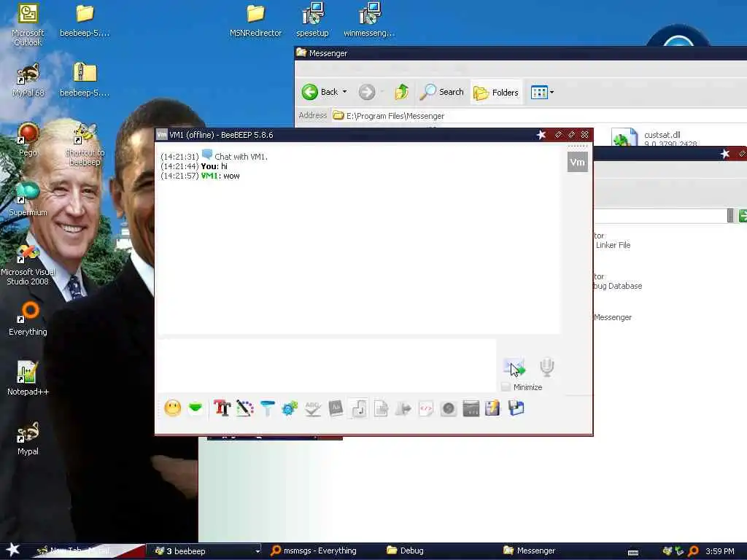Go Back in the Messenger explorer window
This screenshot has width=747, height=560.
pos(320,92)
